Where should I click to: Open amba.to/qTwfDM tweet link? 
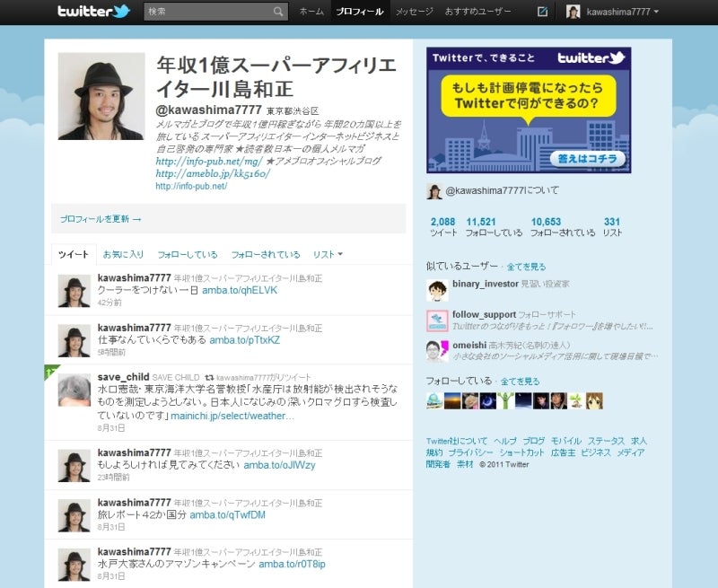tap(228, 515)
